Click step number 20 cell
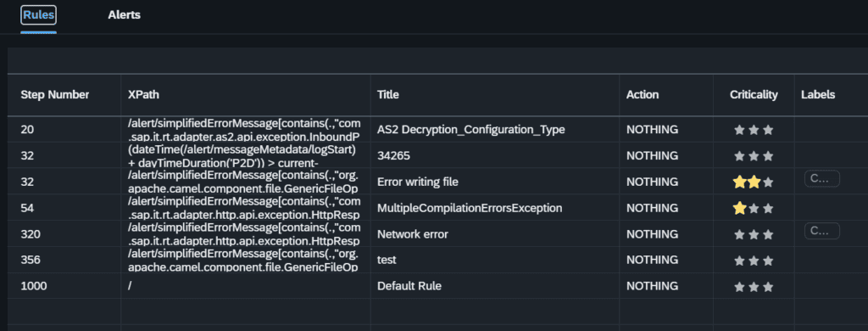Viewport: 868px width, 331px height. 27,130
